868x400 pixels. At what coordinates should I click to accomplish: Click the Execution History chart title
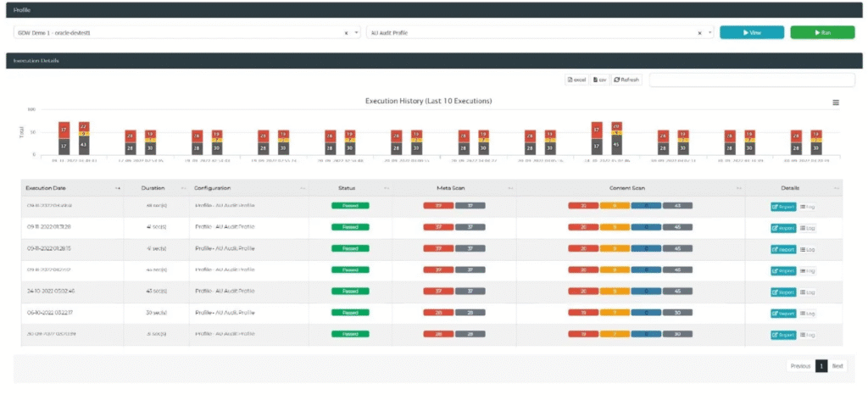[x=428, y=101]
